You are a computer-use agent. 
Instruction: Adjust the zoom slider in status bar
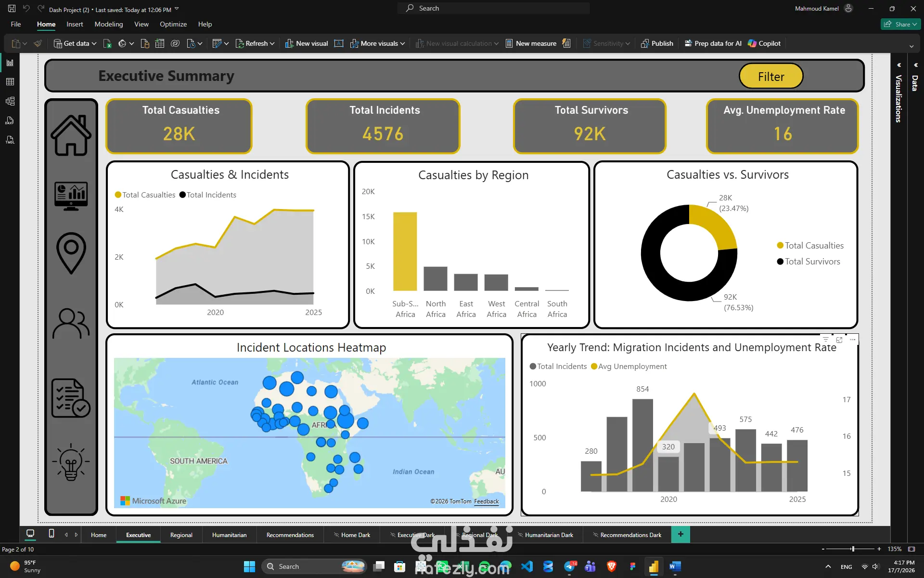[852, 549]
